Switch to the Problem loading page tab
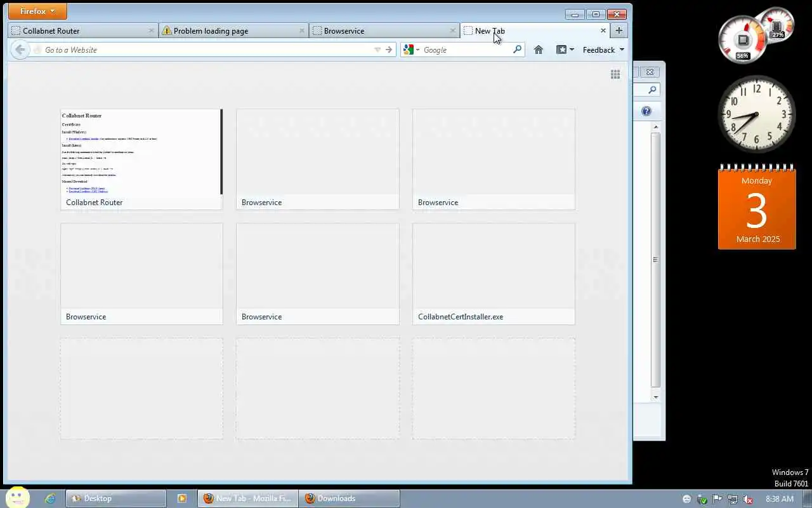 click(233, 30)
